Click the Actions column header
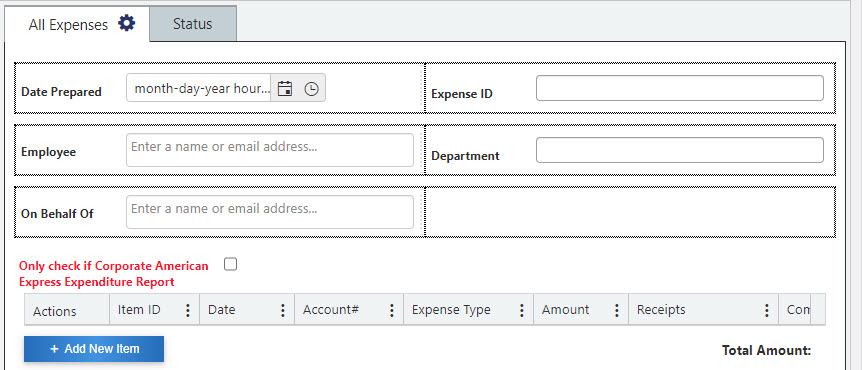The width and height of the screenshot is (862, 370). (x=67, y=310)
